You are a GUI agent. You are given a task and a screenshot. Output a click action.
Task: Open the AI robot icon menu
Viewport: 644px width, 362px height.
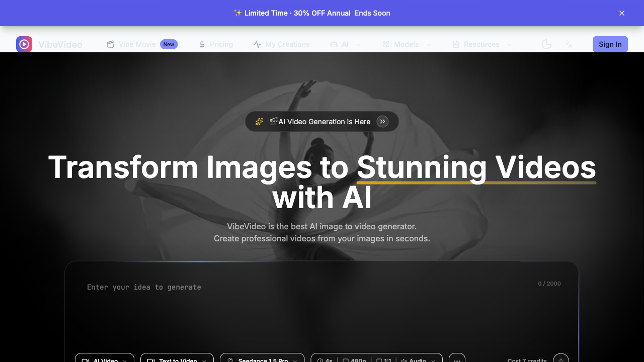[x=333, y=44]
